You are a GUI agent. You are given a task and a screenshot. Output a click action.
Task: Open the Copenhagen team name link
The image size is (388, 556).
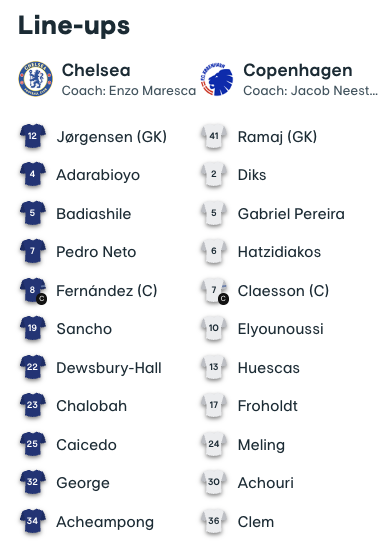(298, 70)
